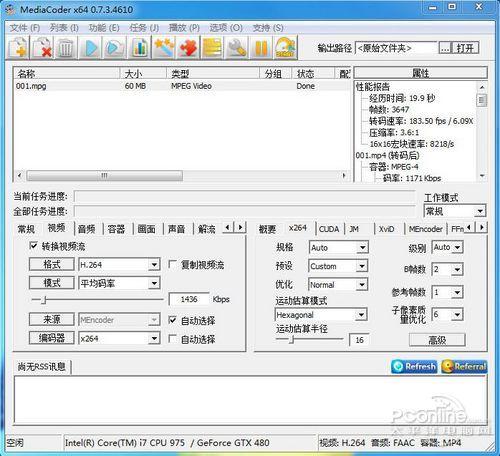500x456 pixels.
Task: Open the 规格 Auto dropdown
Action: [x=362, y=247]
